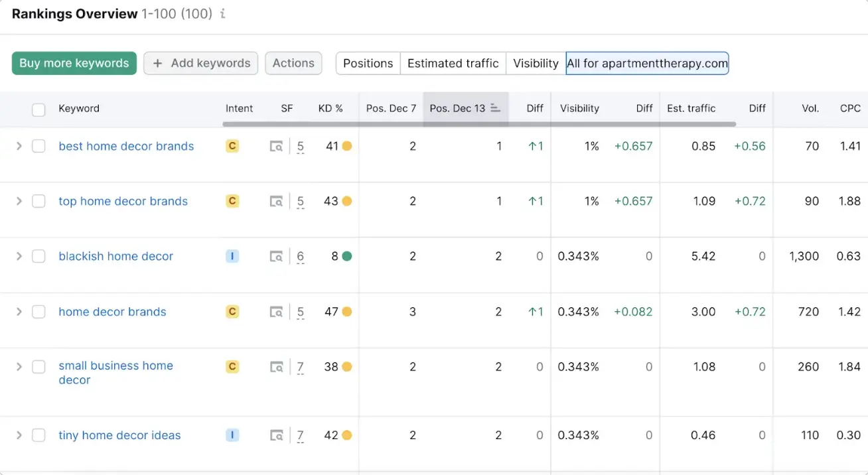
Task: Open SERP snapshot for tiny home decor ideas
Action: (276, 435)
